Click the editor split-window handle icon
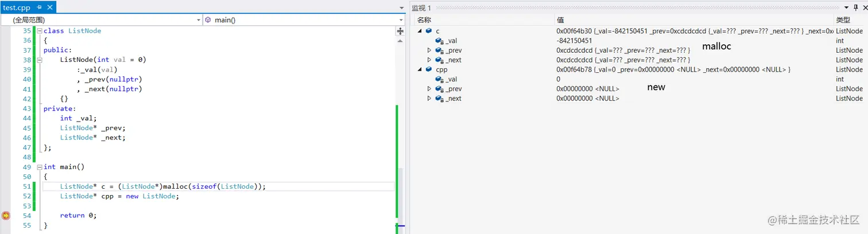The image size is (868, 234). point(400,31)
